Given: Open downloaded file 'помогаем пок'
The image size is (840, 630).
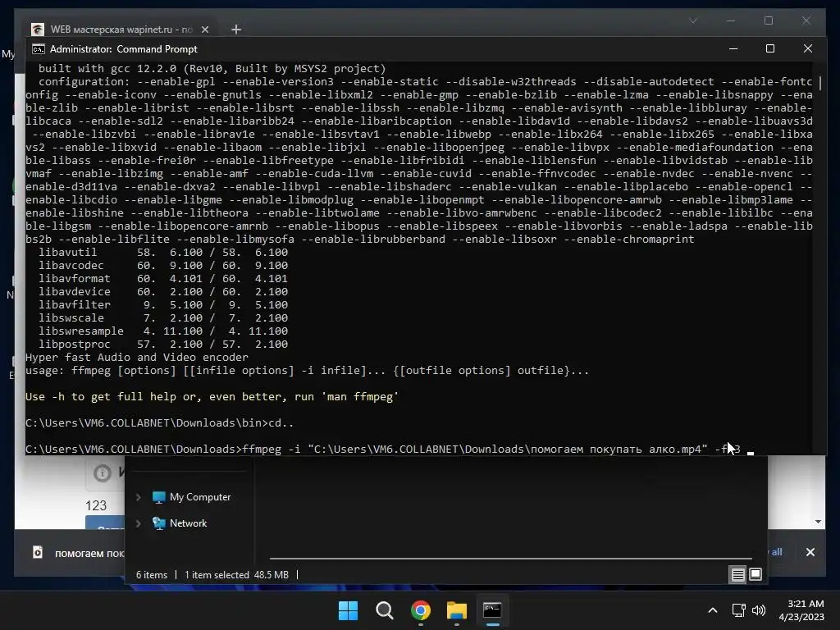Looking at the screenshot, I should point(89,553).
